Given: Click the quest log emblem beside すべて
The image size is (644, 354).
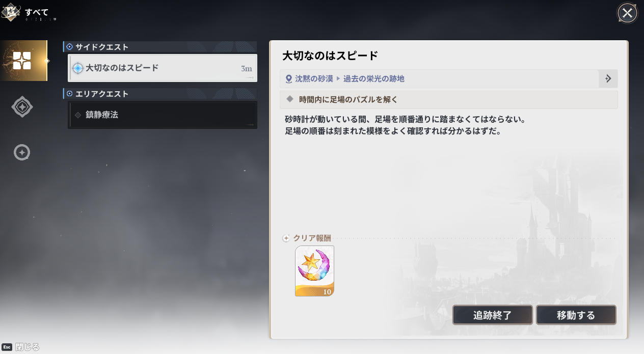Looking at the screenshot, I should (11, 13).
